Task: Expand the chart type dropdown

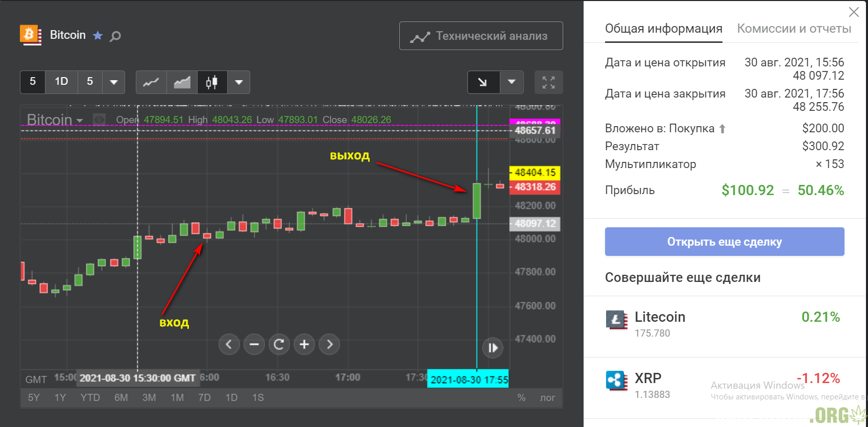Action: [238, 82]
